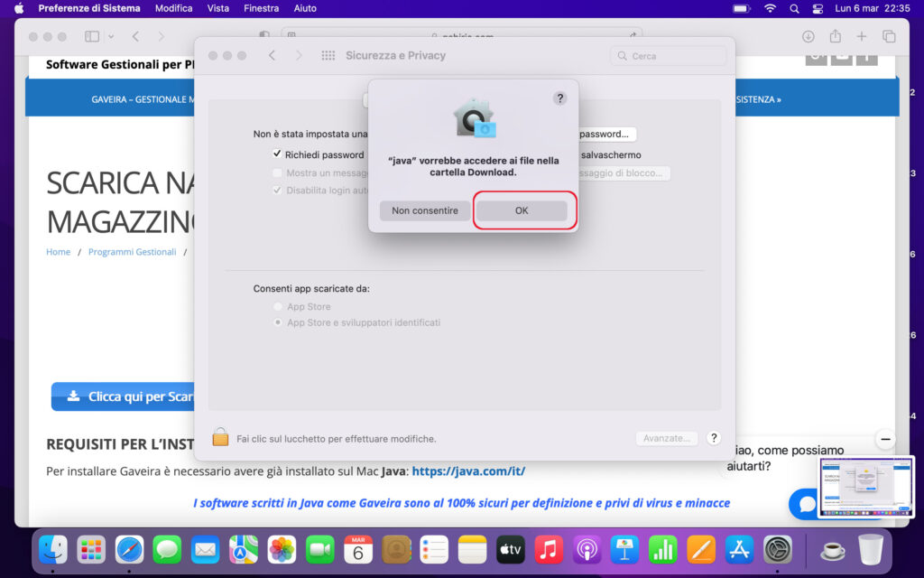The image size is (924, 578).
Task: Click the password… button in preferences
Action: (x=607, y=134)
